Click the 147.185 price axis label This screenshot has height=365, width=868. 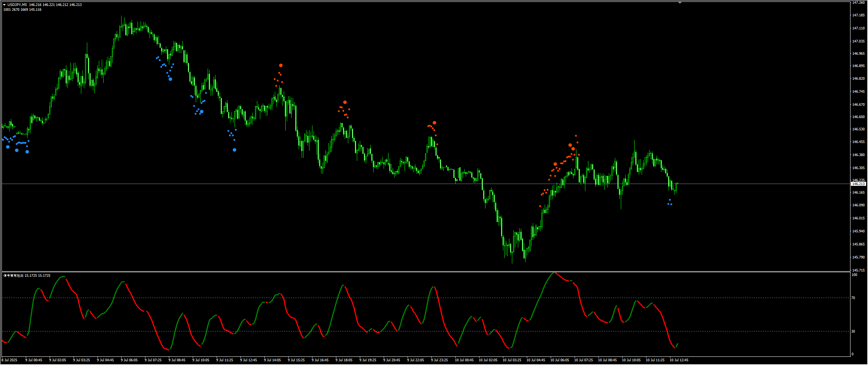858,15
